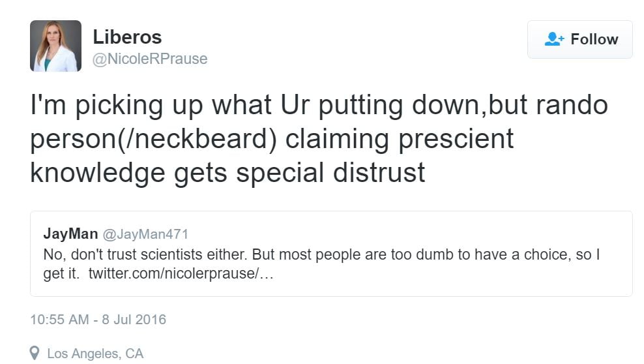Viewport: 644px width, 364px height.
Task: Open the 10:55 AM - 8 Jul 2016 timestamp
Action: 98,320
